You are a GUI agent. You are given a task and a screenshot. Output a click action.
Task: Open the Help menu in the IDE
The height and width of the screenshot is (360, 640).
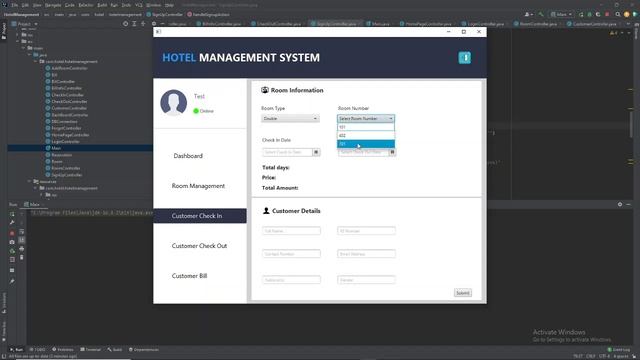[169, 5]
